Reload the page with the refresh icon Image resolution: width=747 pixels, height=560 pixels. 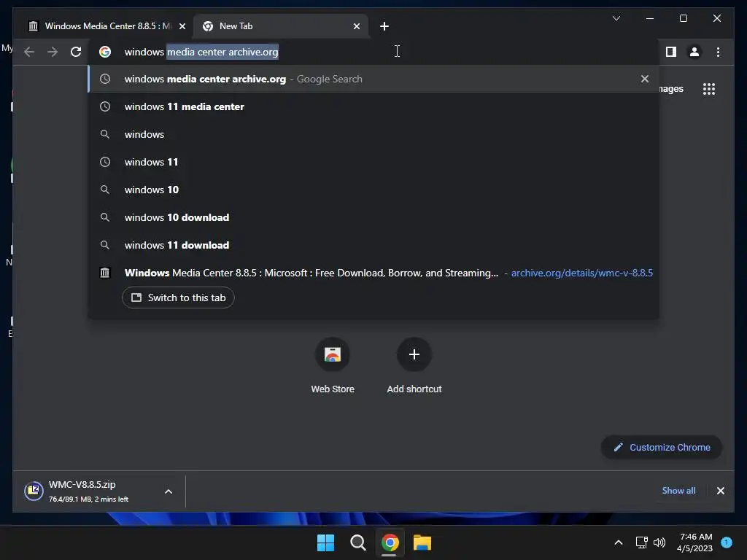[76, 52]
